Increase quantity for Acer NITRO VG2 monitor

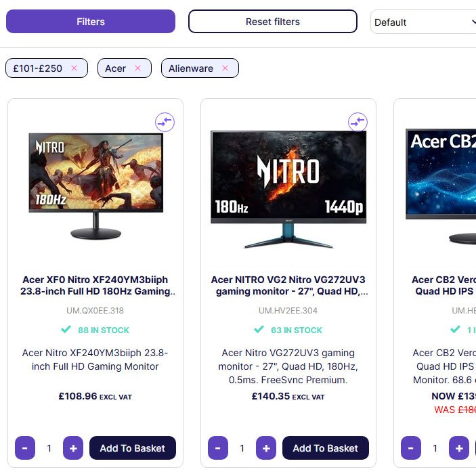point(266,448)
